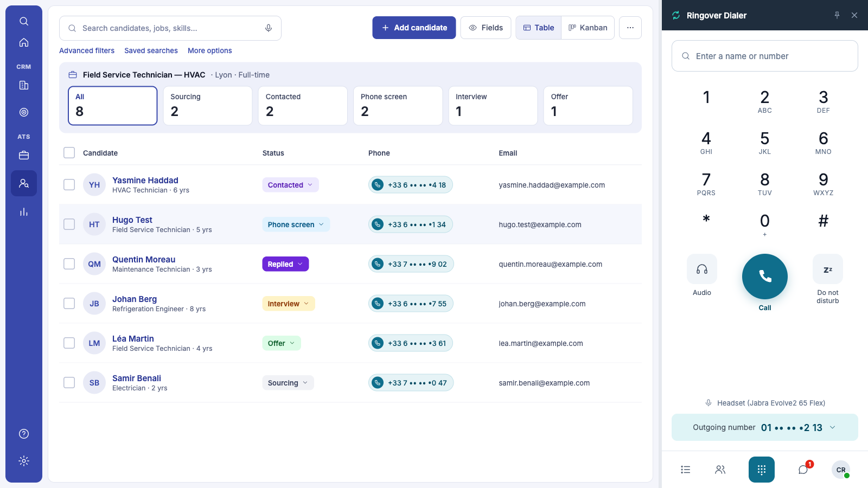
Task: Tick the checkbox for Hugo Test
Action: pyautogui.click(x=69, y=224)
